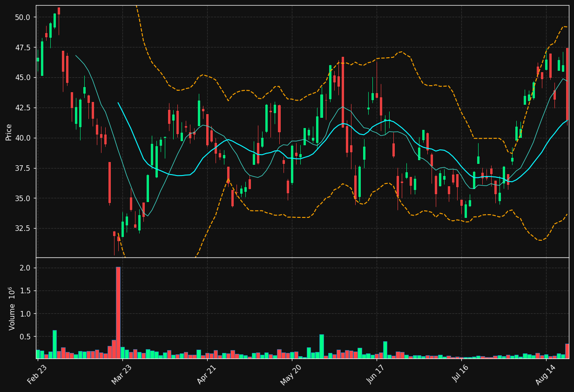The width and height of the screenshot is (574, 392).
Task: Click the Feb 23 date label
Action: (37, 375)
